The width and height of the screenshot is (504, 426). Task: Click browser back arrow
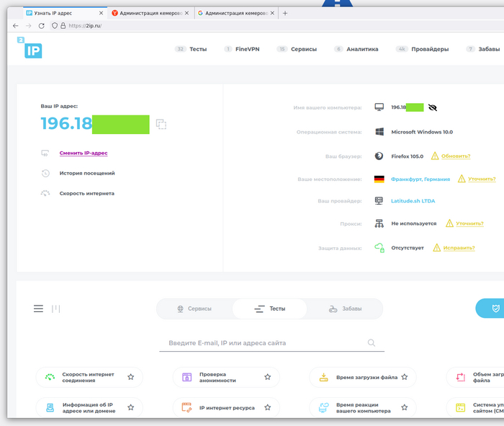[16, 25]
